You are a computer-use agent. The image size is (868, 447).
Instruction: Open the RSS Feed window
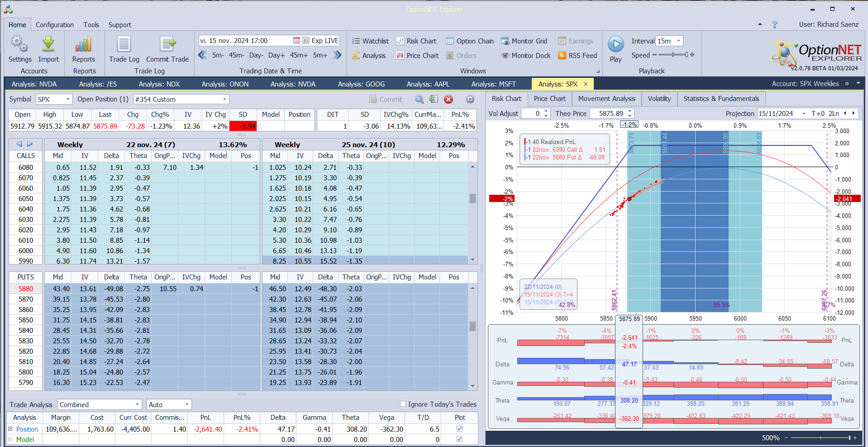[x=577, y=56]
